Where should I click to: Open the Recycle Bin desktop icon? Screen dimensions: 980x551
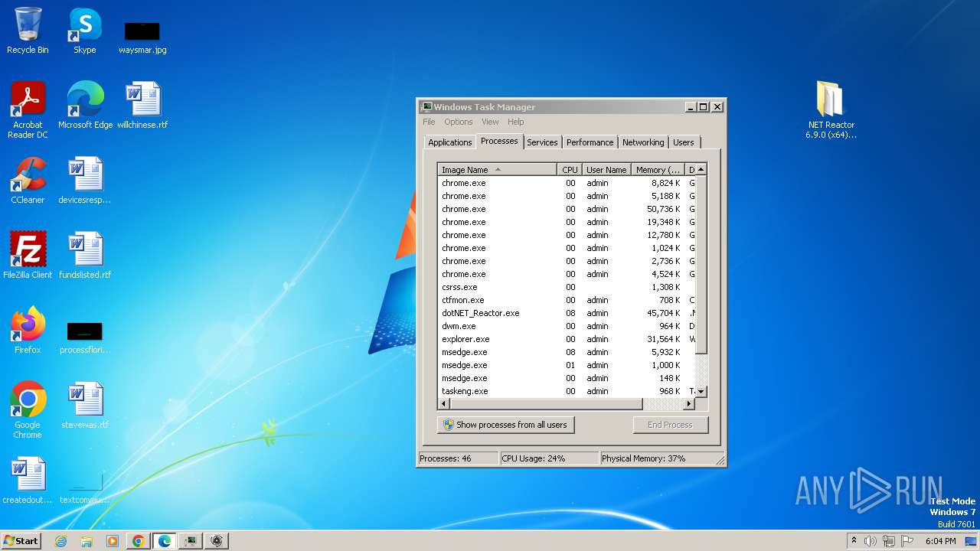(x=28, y=31)
